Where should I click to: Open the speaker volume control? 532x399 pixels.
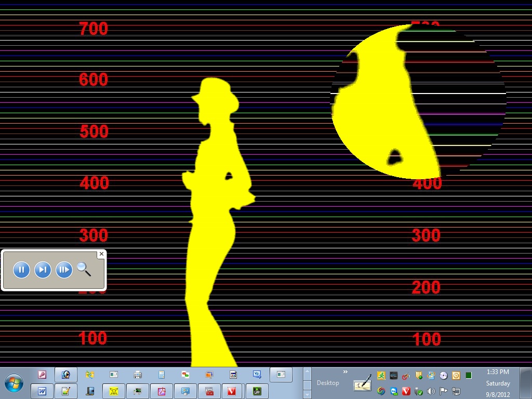pyautogui.click(x=431, y=391)
